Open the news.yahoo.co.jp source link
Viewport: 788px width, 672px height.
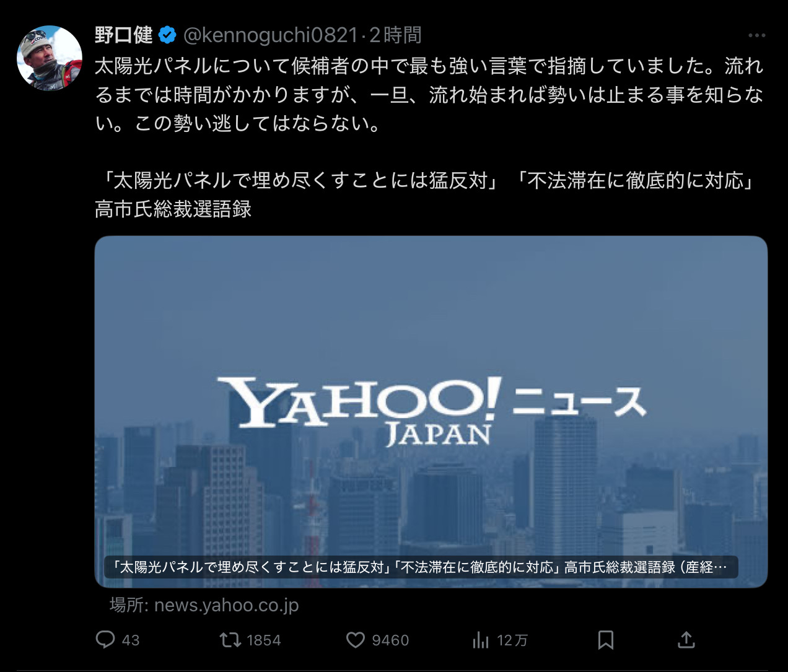click(204, 604)
